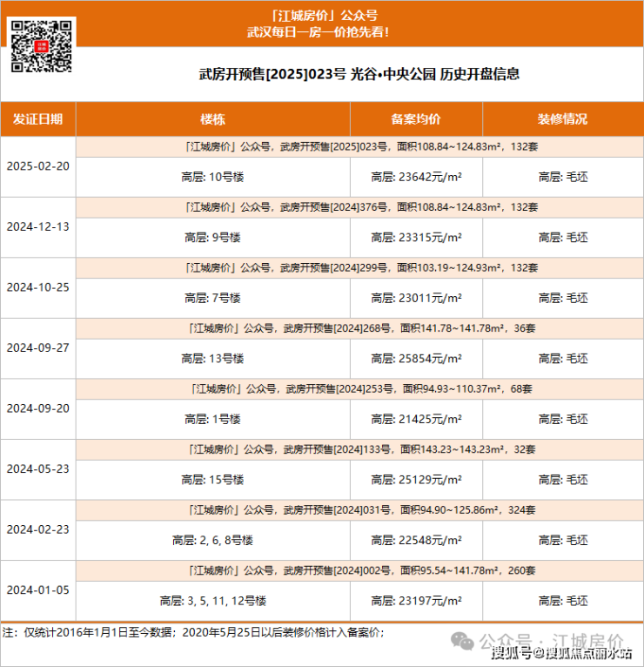Click the [2024]031号 permit info row
Viewport: 644px width, 667px height.
click(x=360, y=510)
